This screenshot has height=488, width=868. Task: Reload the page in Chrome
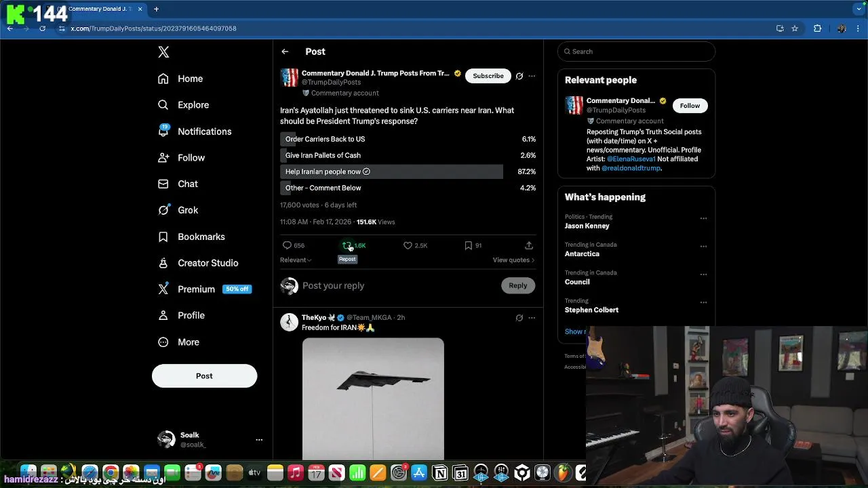pyautogui.click(x=42, y=28)
